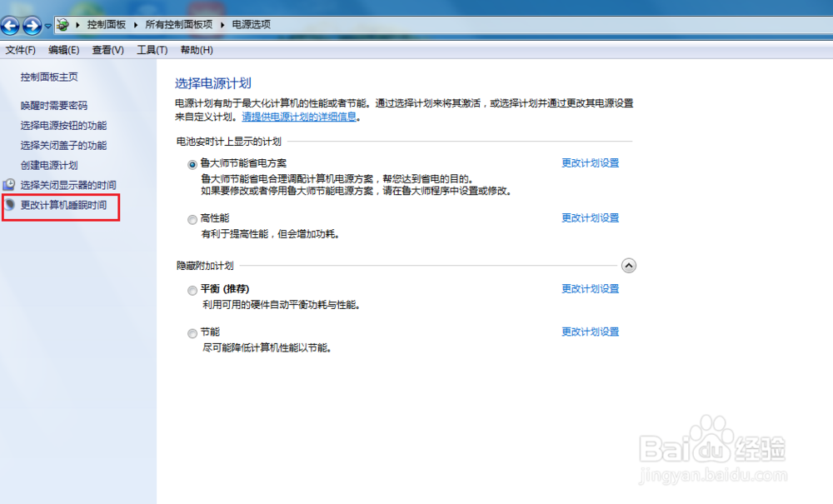
Task: Open the 文件 menu
Action: pos(20,49)
